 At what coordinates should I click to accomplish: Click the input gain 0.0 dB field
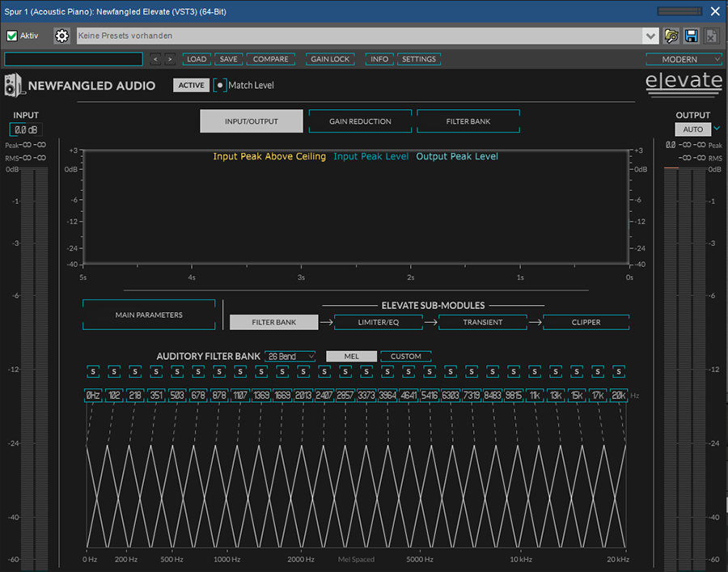coord(26,129)
